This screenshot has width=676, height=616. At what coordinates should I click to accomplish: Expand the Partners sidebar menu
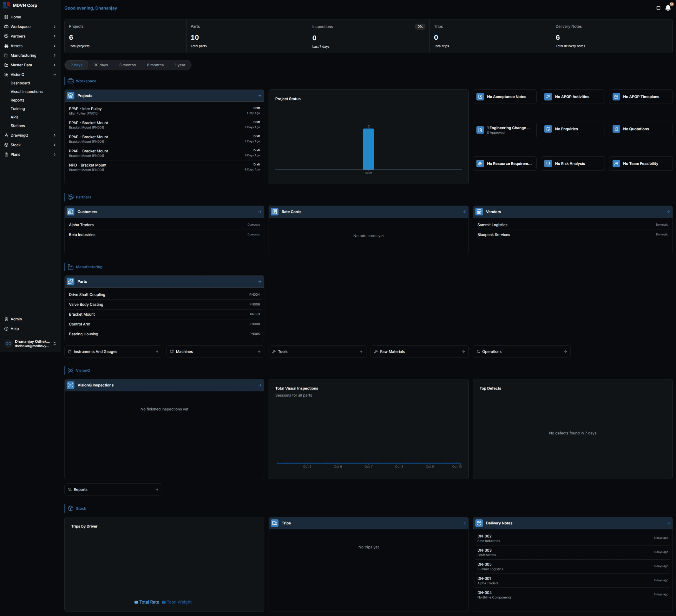30,36
